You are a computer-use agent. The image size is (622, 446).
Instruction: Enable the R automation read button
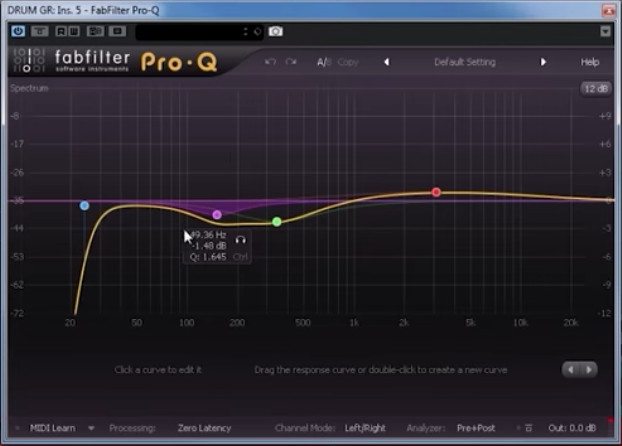tap(61, 31)
